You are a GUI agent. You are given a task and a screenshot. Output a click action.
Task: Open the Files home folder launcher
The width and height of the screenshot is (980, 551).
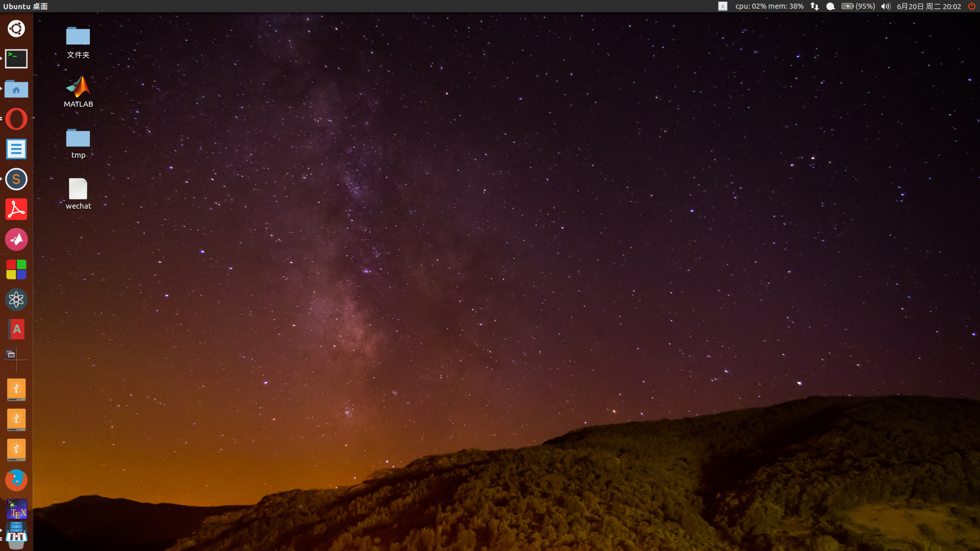click(x=16, y=89)
